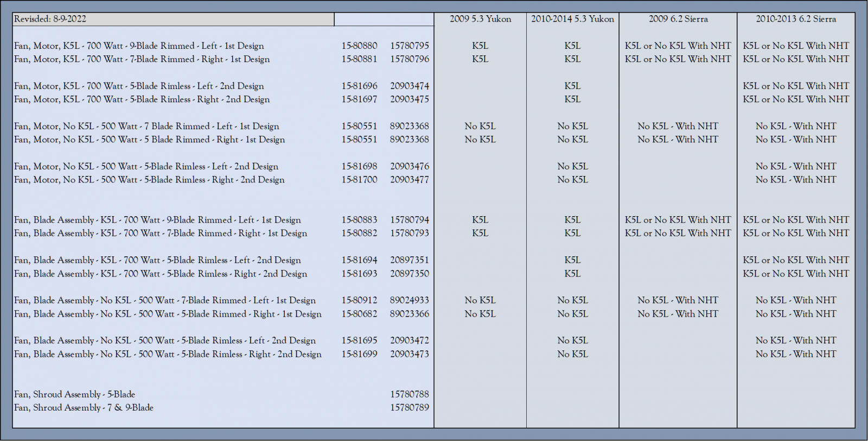868x441 pixels.
Task: Click K5L 7-Blade Rimmed Right fan motor description
Action: coord(142,59)
